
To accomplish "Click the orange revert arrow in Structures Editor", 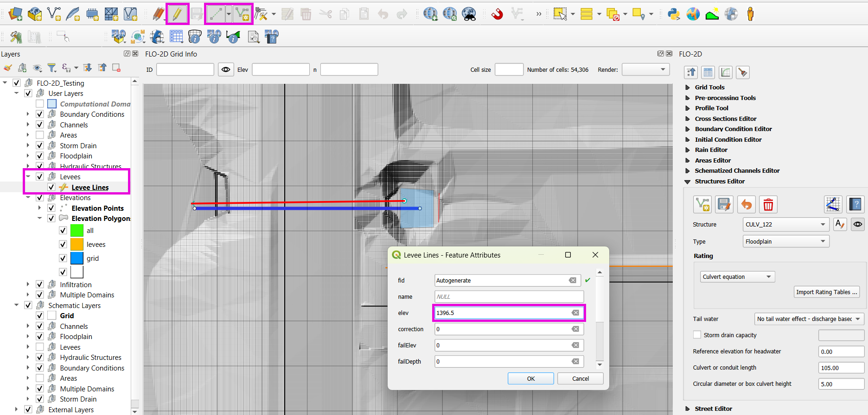I will click(746, 204).
